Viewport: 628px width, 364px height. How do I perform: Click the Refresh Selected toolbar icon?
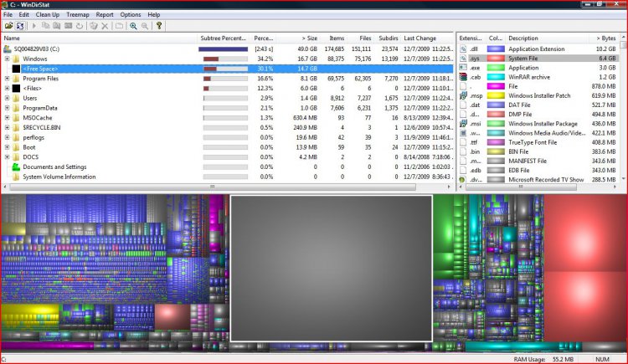click(x=80, y=26)
